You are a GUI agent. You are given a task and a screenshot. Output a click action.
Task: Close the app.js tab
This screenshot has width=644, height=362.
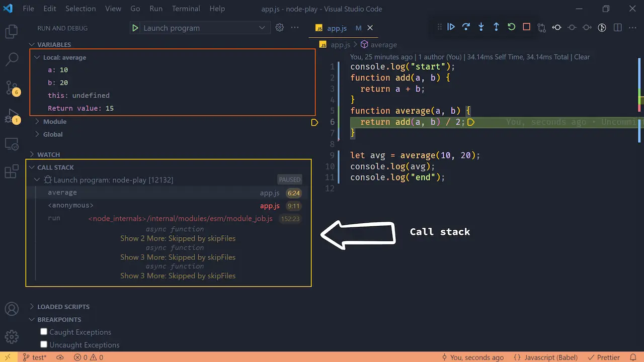tap(370, 28)
